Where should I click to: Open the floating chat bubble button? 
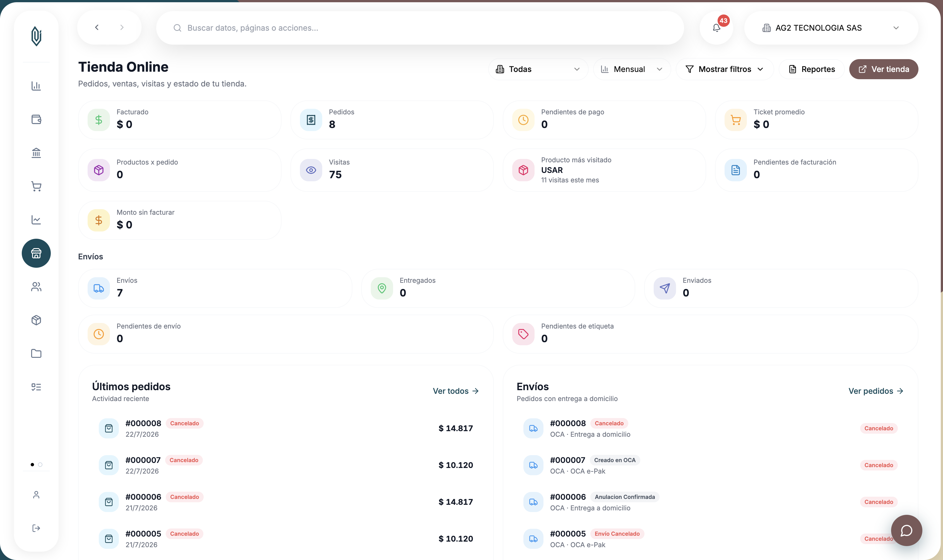pos(906,530)
